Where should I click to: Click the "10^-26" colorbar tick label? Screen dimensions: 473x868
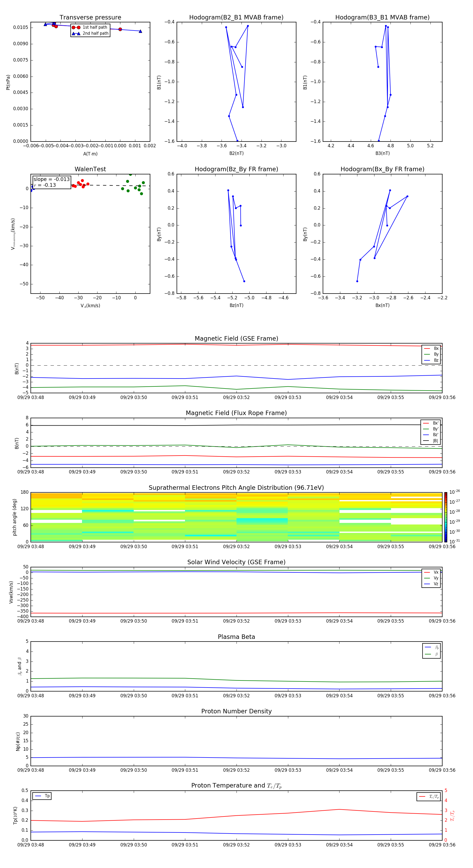(x=455, y=492)
